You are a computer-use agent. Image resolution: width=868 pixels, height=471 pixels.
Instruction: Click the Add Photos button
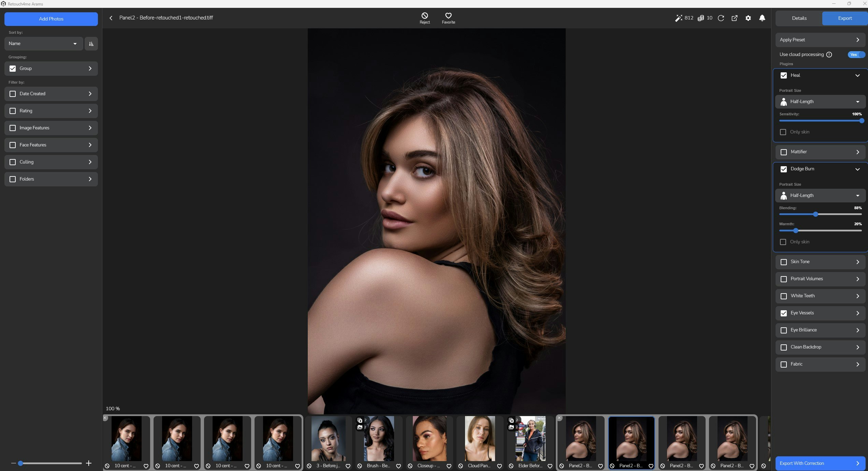(x=51, y=19)
